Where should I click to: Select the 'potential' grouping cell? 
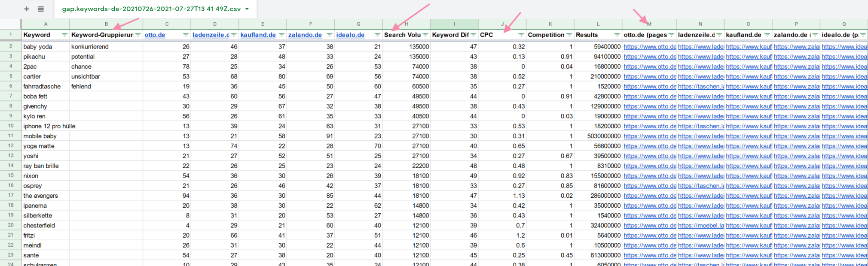[x=106, y=57]
